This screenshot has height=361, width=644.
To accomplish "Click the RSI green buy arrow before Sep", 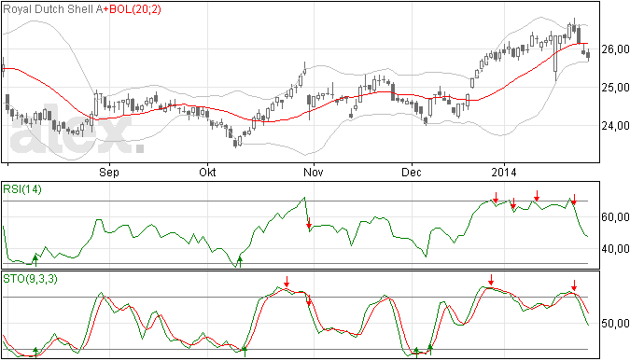I will coord(35,260).
